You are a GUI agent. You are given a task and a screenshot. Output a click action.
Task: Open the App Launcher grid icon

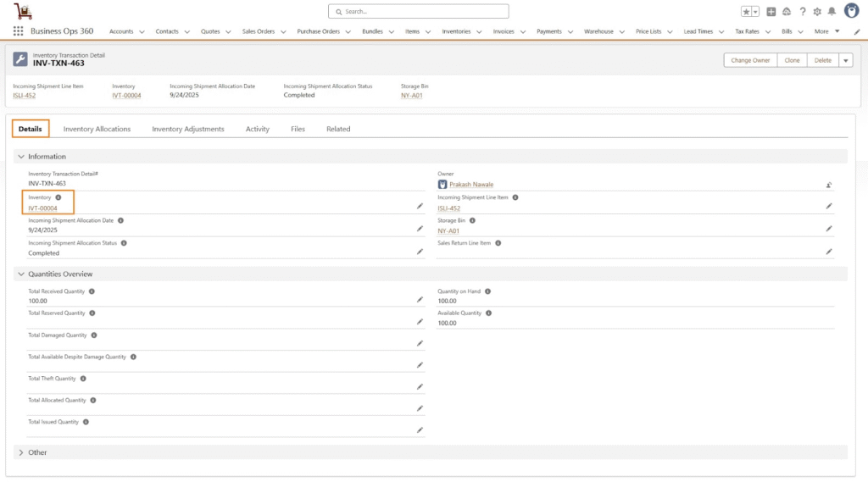coord(18,31)
